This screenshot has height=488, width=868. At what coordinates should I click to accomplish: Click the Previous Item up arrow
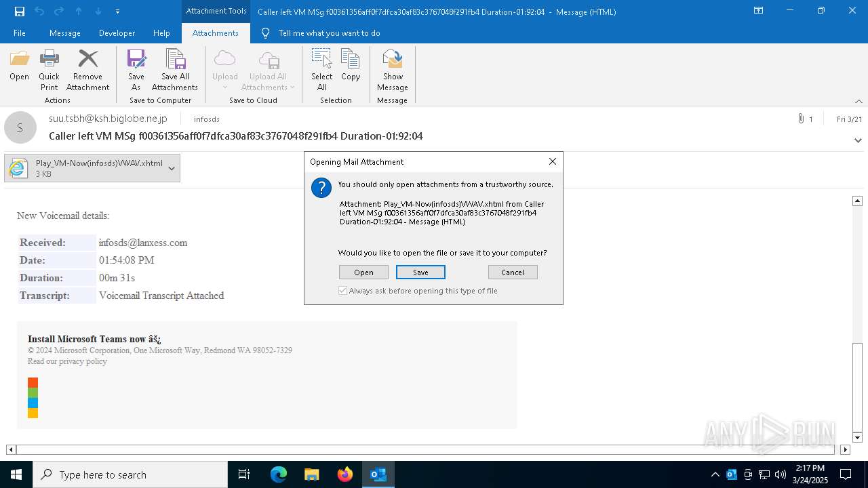coord(79,11)
